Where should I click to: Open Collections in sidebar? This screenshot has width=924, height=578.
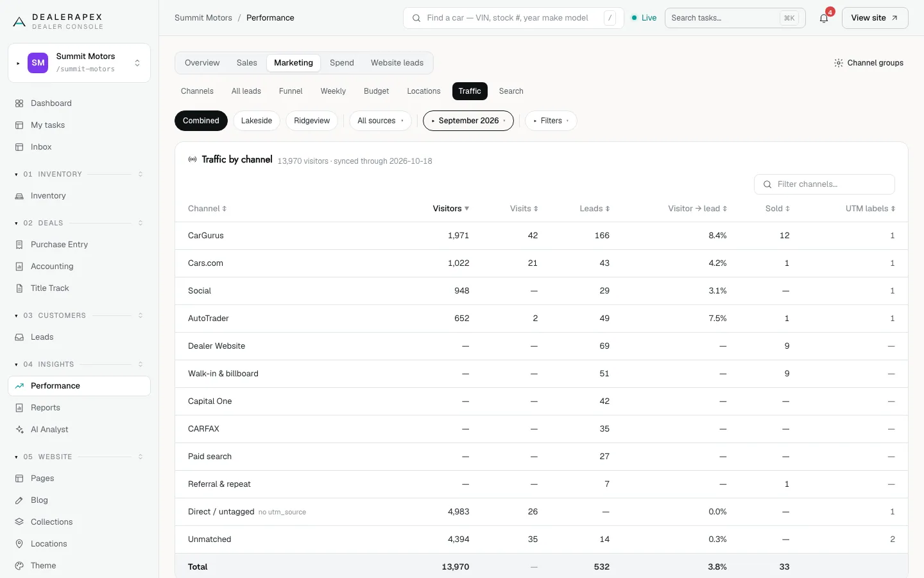coord(79,522)
